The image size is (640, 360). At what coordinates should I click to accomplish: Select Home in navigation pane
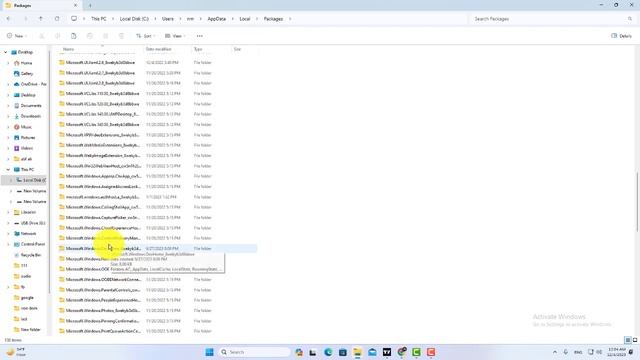(x=26, y=63)
